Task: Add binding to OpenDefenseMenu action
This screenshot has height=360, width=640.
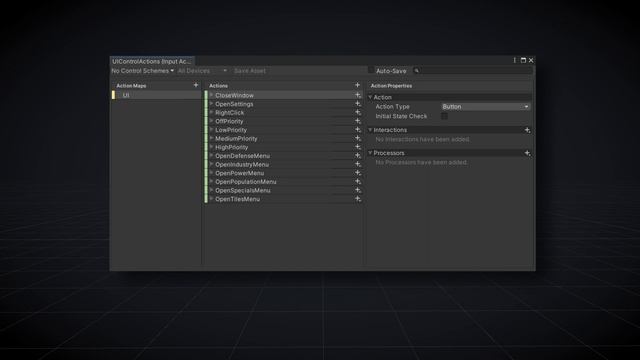Action: pos(358,156)
